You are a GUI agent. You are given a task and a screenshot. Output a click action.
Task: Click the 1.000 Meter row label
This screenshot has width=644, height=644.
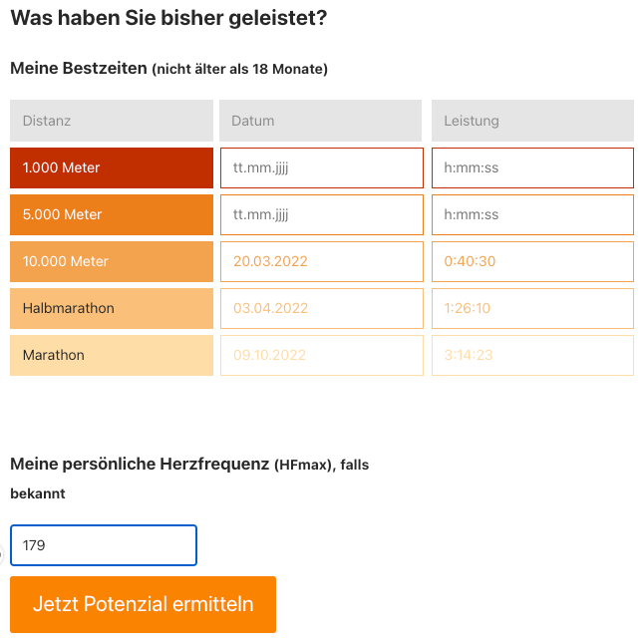click(112, 167)
